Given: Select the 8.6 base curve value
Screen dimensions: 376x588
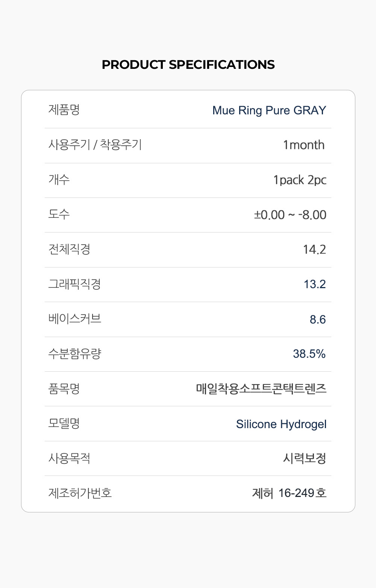Looking at the screenshot, I should 318,319.
